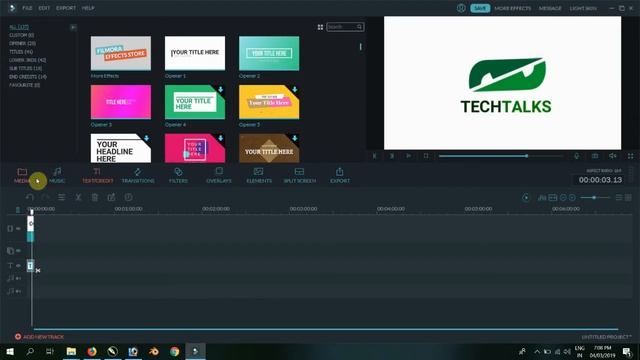Toggle the grid view icon near search

[320, 27]
